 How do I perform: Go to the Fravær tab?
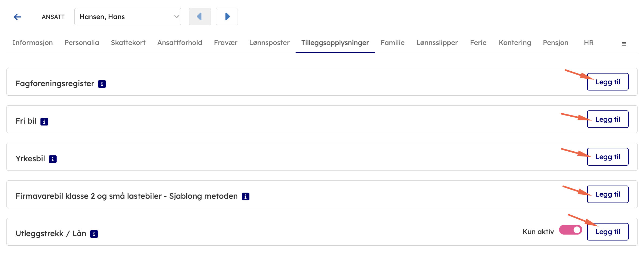(225, 43)
